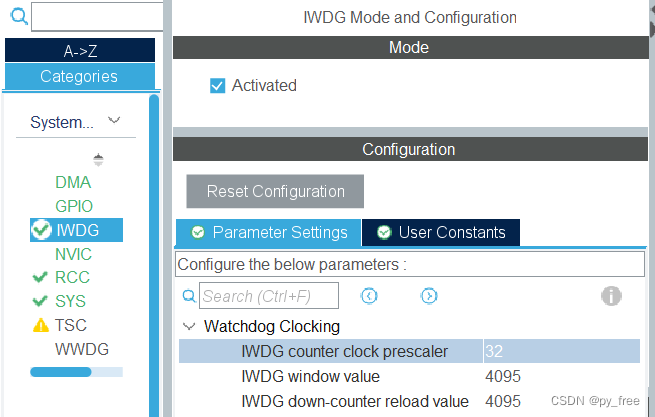This screenshot has width=655, height=417.
Task: Click the TSC yellow warning icon
Action: [41, 325]
